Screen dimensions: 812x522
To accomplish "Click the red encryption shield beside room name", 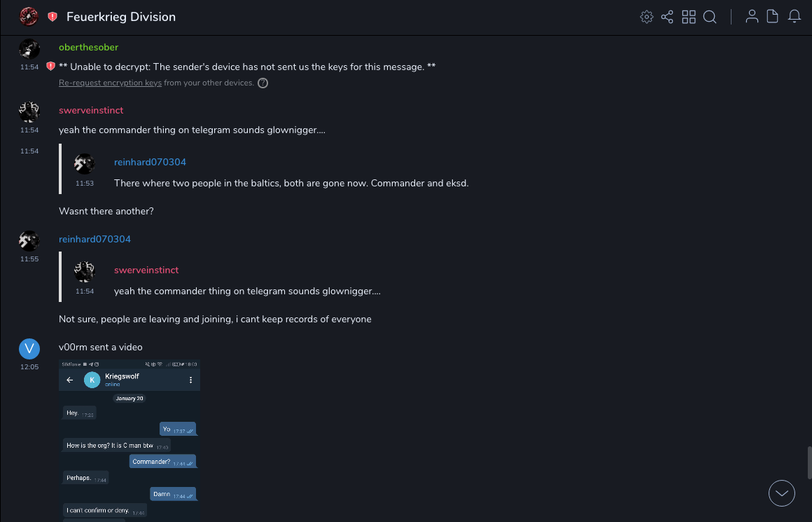I will tap(52, 17).
